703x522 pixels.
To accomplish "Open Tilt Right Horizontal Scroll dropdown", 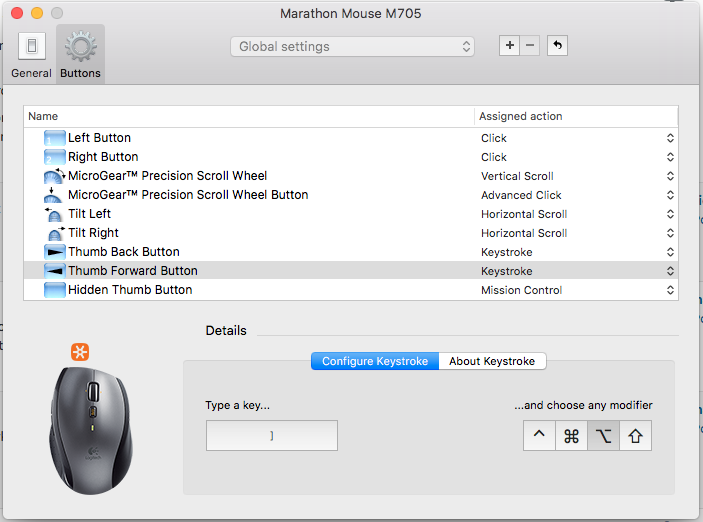I will [x=670, y=233].
